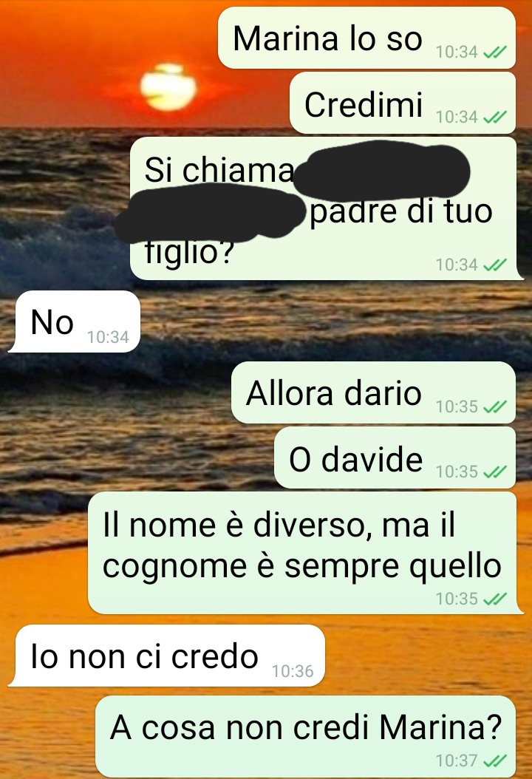This screenshot has height=779, width=532.
Task: Tap the "A cosa non credi Marina?" message
Action: click(x=305, y=736)
